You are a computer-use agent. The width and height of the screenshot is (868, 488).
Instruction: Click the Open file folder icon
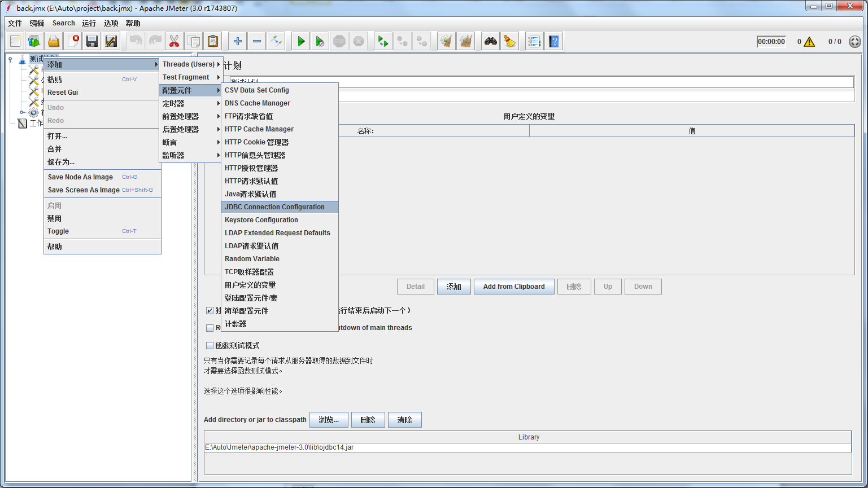pyautogui.click(x=54, y=41)
